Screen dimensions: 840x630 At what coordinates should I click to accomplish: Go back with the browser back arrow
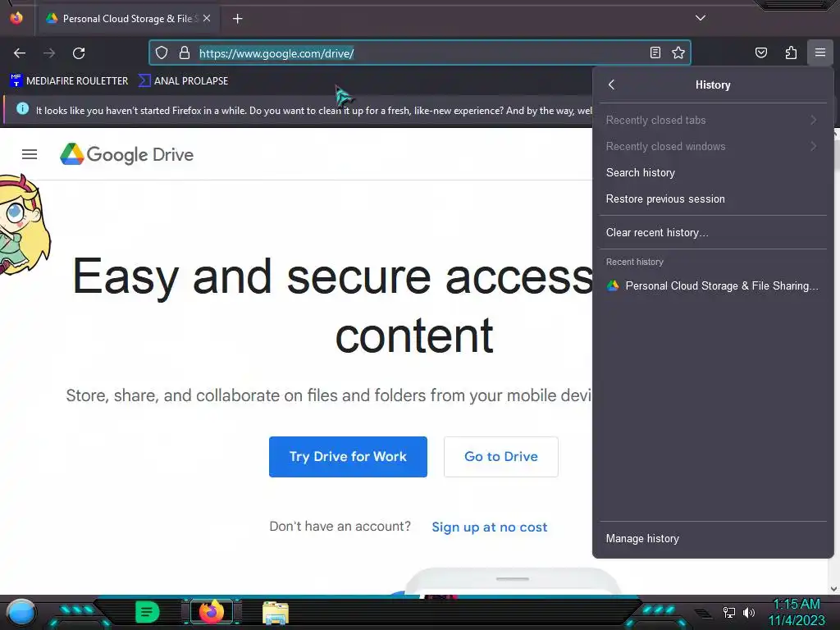pos(20,53)
